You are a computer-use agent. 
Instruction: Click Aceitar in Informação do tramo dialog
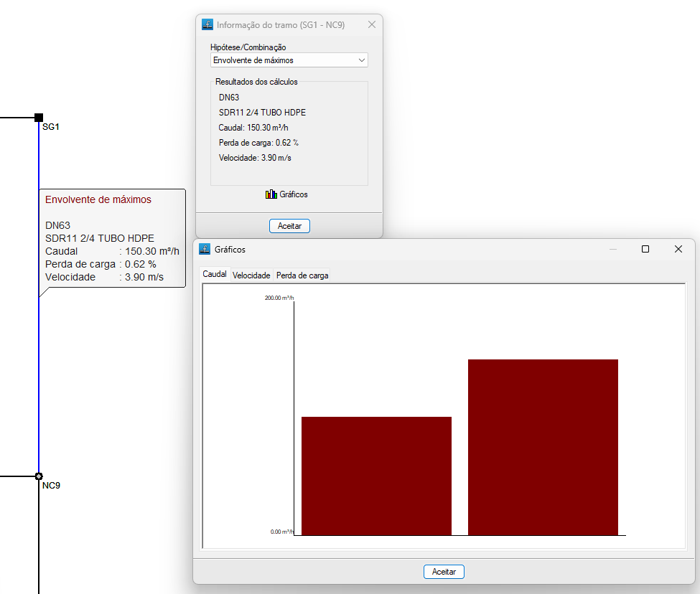(x=289, y=226)
